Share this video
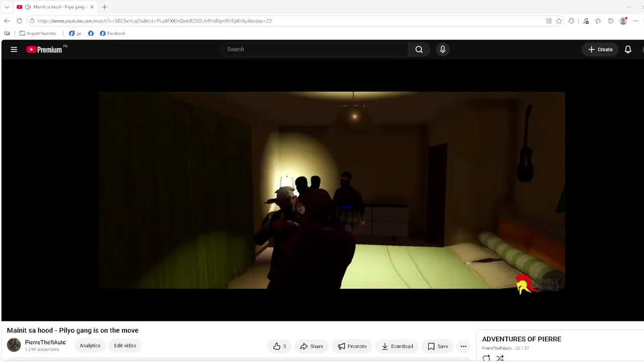The width and height of the screenshot is (644, 362). click(311, 346)
